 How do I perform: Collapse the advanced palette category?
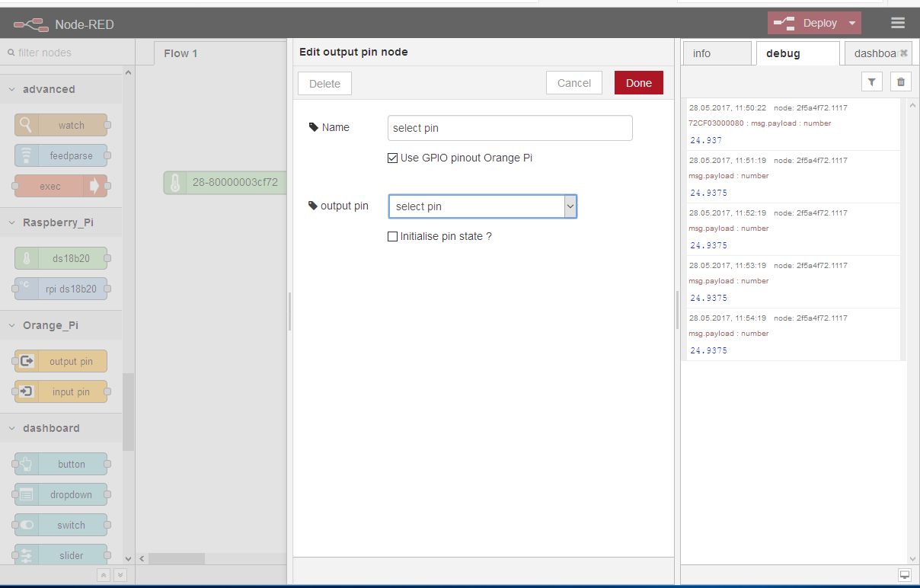61,89
